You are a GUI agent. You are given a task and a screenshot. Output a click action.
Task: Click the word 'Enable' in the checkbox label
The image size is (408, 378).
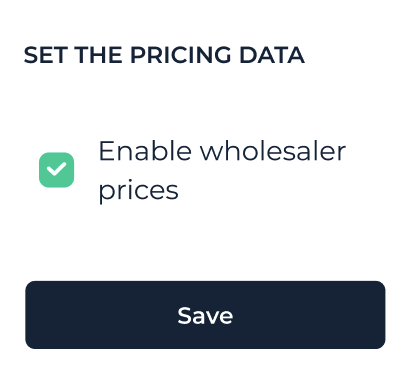pos(145,151)
